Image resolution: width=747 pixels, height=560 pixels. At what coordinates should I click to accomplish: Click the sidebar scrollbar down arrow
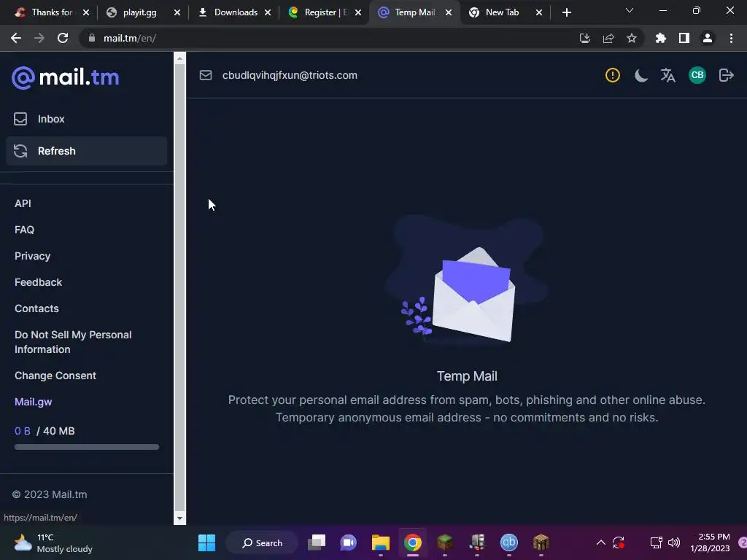(179, 518)
